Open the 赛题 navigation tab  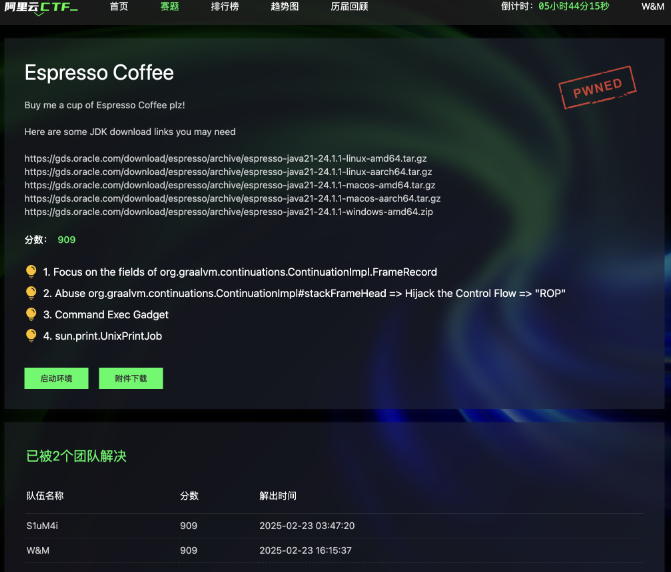click(169, 6)
